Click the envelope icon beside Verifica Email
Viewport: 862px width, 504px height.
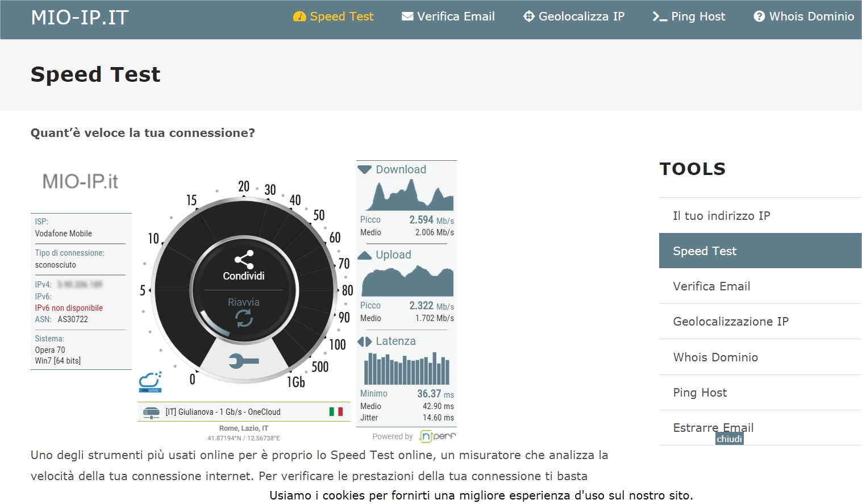(x=407, y=16)
